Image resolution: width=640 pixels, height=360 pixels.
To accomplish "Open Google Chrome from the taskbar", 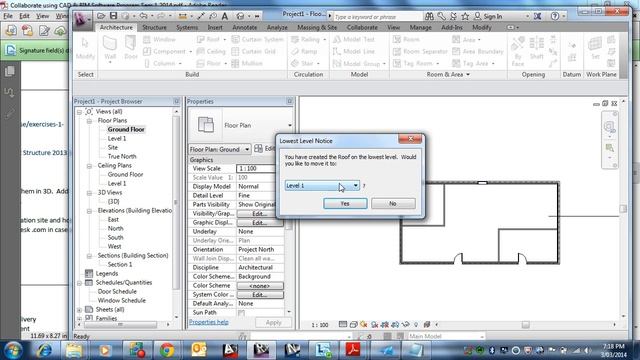I will pos(167,350).
